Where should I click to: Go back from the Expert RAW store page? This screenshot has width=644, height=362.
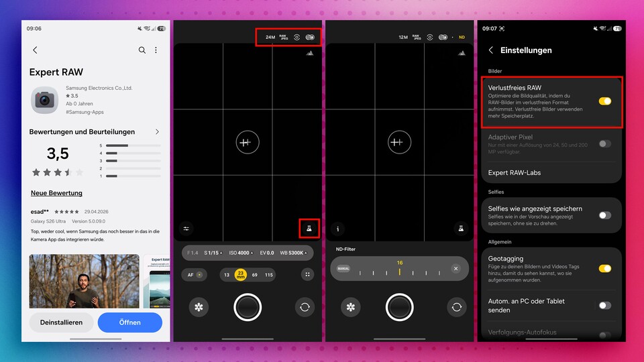coord(35,50)
